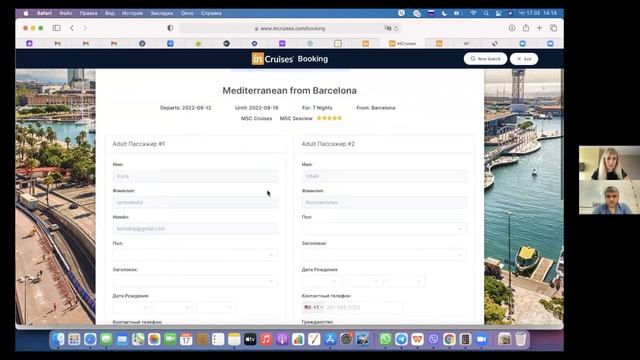Open the Справка menu
Image resolution: width=640 pixels, height=360 pixels.
click(211, 13)
